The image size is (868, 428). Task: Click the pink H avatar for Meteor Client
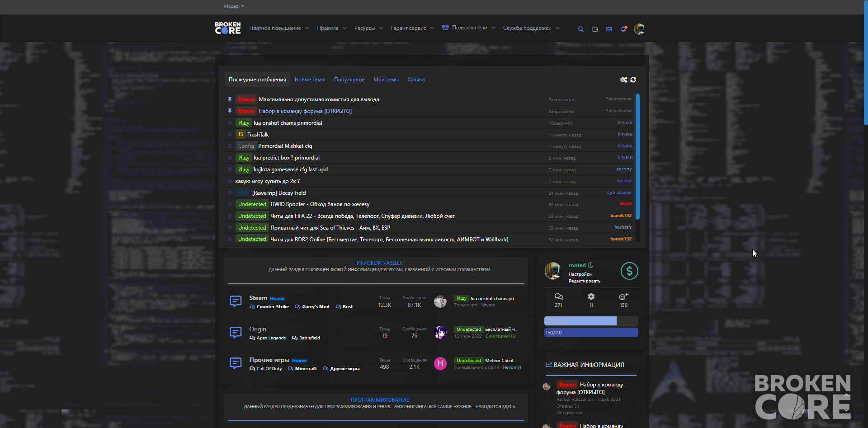tap(440, 363)
